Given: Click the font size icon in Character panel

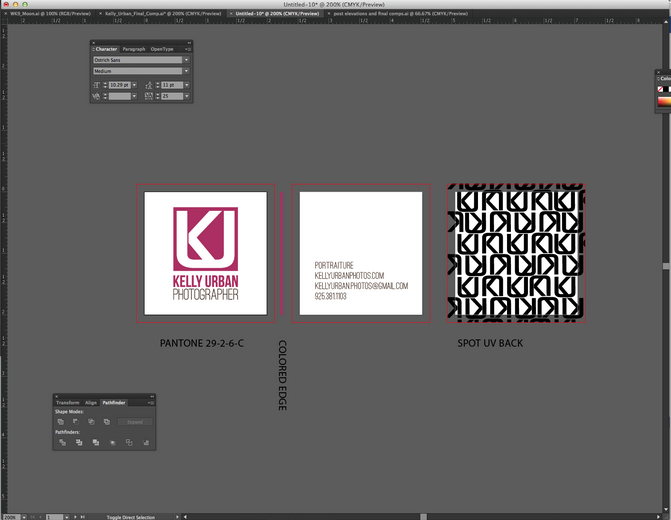Looking at the screenshot, I should 97,85.
